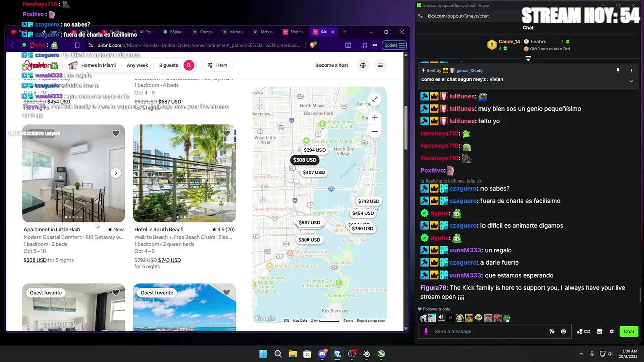Screen dimensions: 644x362
Task: Zoom in on the map
Action: (x=375, y=118)
